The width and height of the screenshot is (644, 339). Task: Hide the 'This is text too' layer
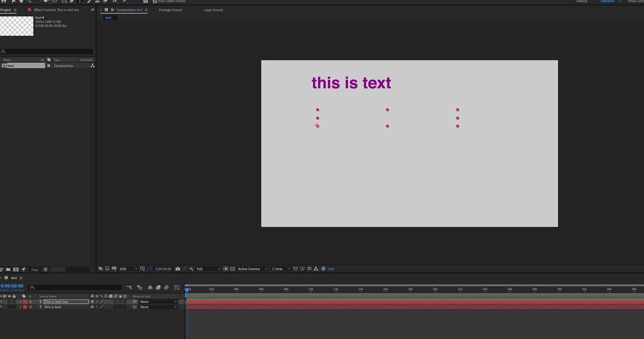(x=1, y=302)
